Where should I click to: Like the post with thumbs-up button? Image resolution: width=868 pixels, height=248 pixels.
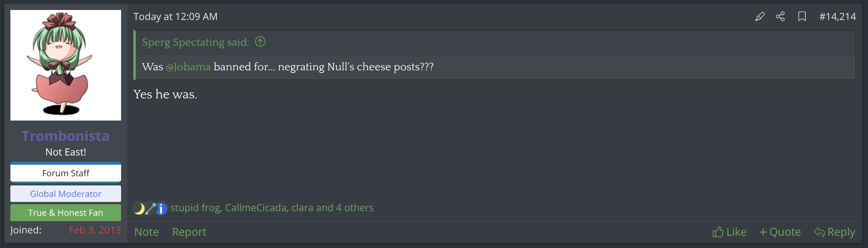(x=729, y=232)
